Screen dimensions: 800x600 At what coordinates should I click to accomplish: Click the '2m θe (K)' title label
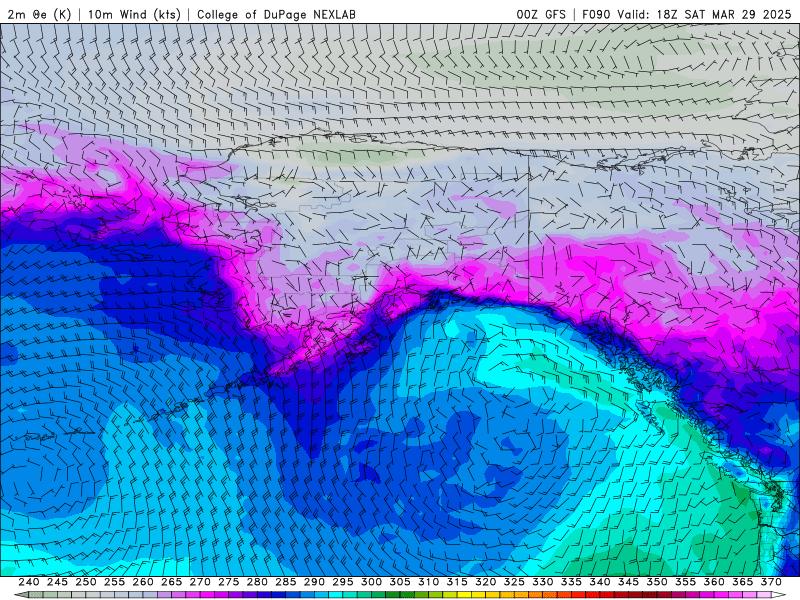(x=39, y=14)
